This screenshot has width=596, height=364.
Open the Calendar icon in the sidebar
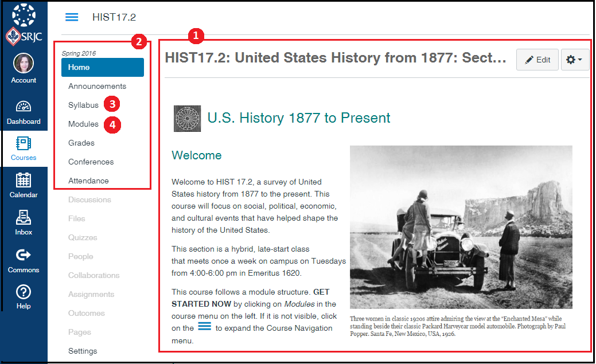click(24, 181)
